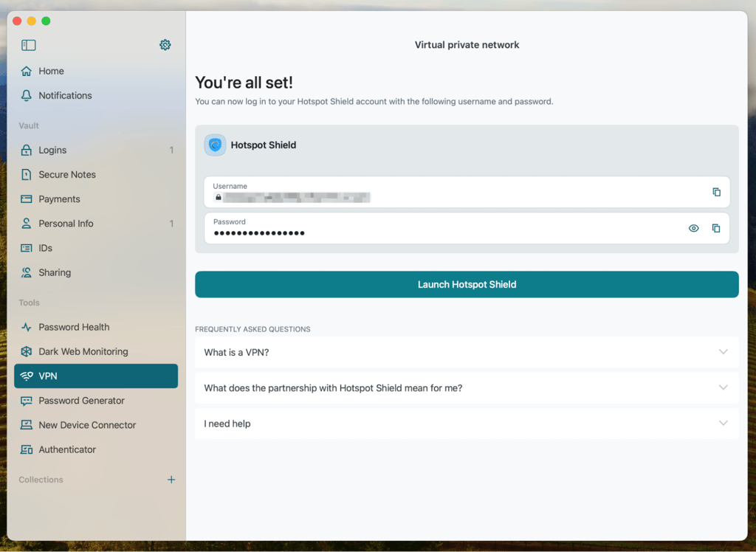The height and width of the screenshot is (552, 756).
Task: Click the Sharing people icon
Action: [x=26, y=272]
